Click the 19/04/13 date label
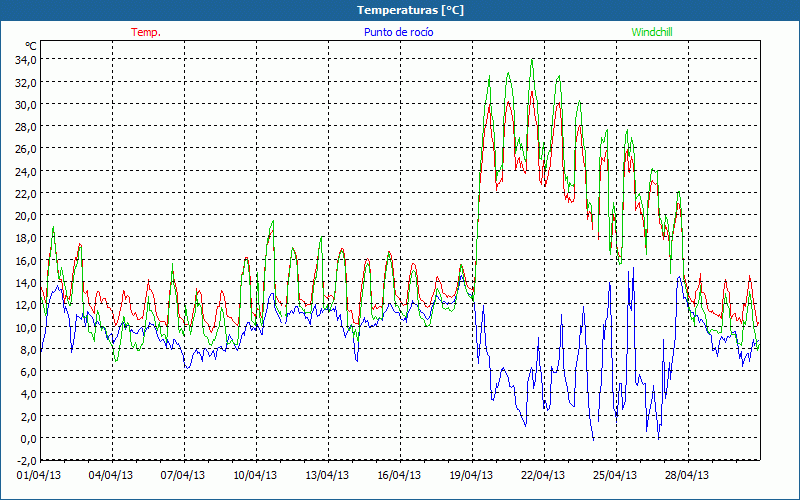 pos(471,476)
